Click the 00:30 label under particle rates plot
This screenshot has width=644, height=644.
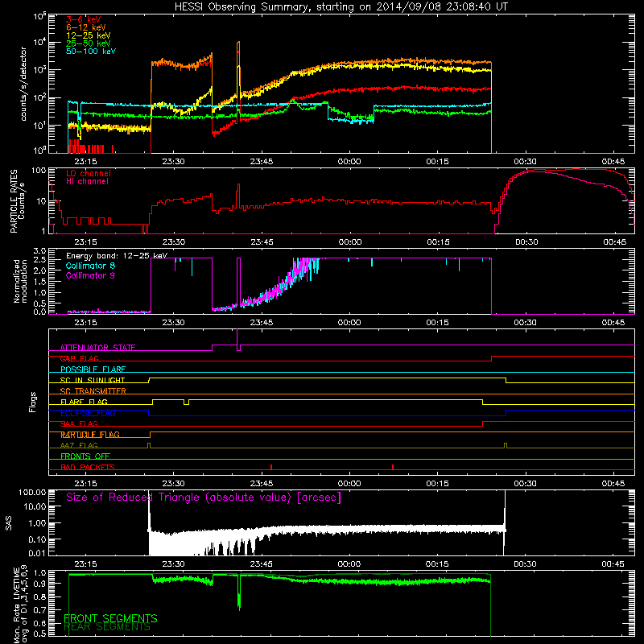pyautogui.click(x=526, y=242)
